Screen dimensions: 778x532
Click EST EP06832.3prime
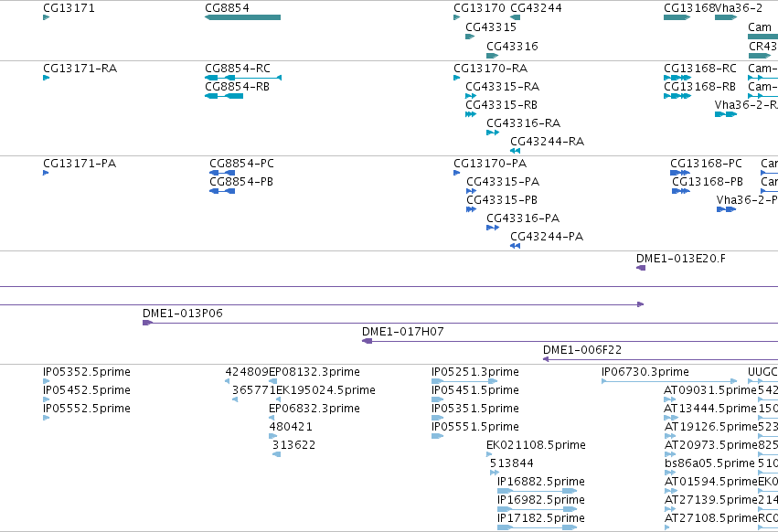point(314,409)
